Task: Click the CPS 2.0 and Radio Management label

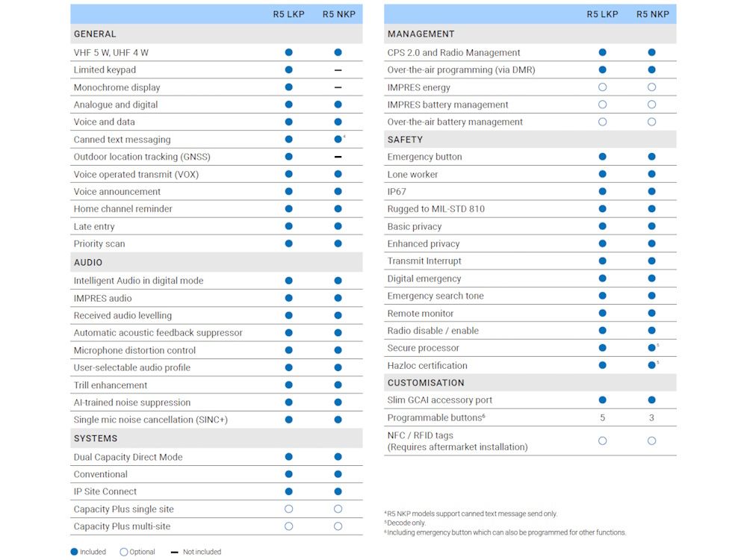Action: click(453, 52)
